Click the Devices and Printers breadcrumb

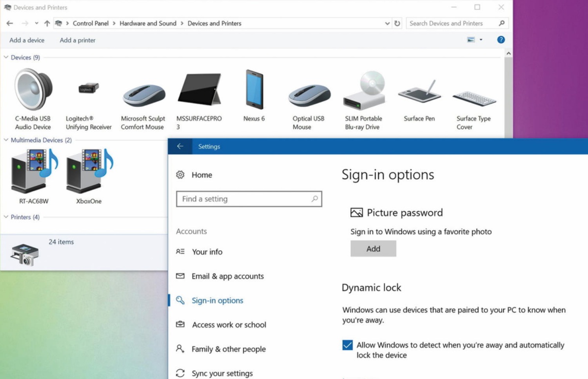tap(215, 23)
